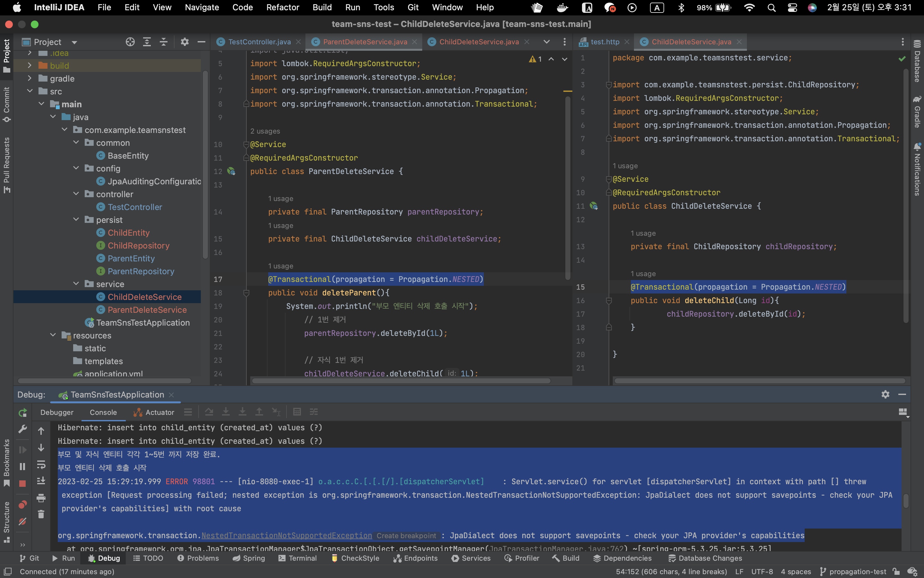Collapse the persist package
The height and width of the screenshot is (578, 924).
(76, 219)
